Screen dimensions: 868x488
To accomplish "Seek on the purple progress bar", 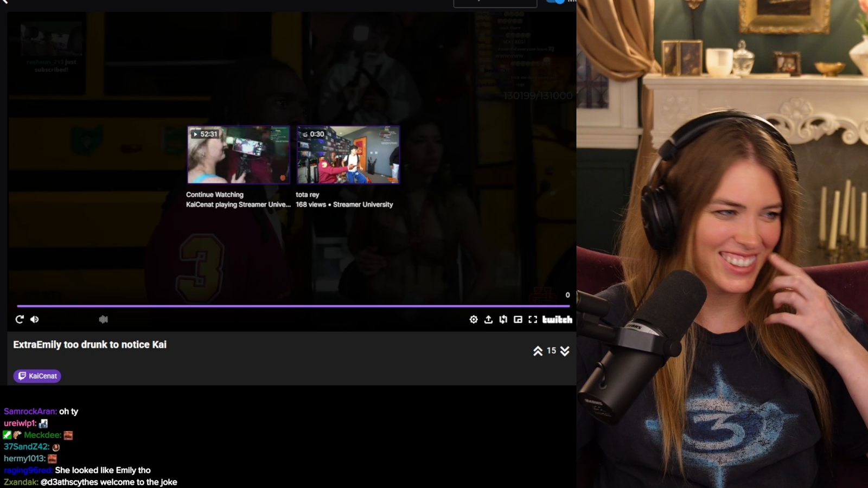I will [x=293, y=306].
